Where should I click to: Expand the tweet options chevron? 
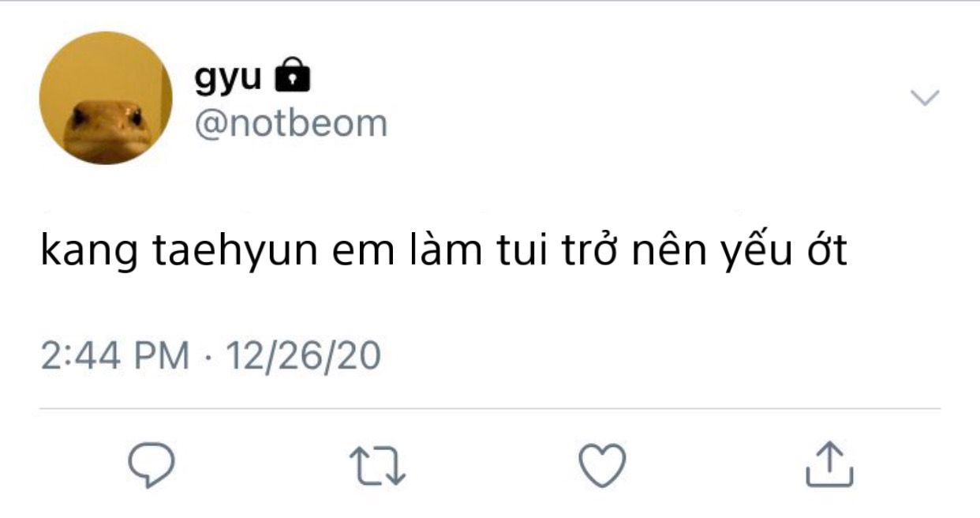(925, 98)
